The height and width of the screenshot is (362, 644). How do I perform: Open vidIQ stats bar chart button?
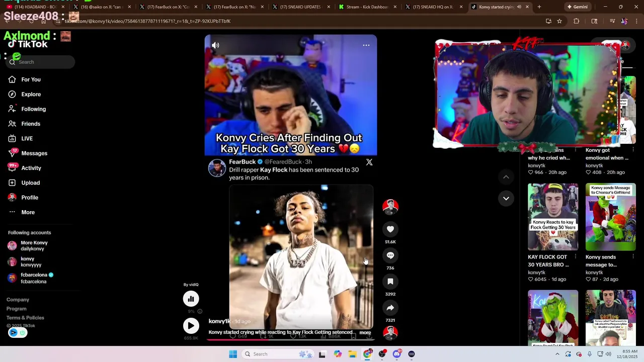click(x=191, y=299)
